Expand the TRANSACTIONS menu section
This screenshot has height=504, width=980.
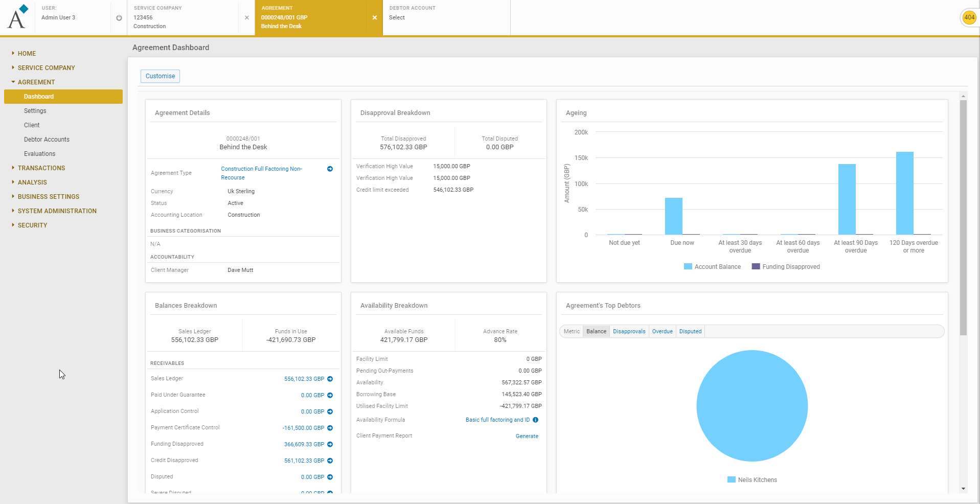tap(41, 168)
